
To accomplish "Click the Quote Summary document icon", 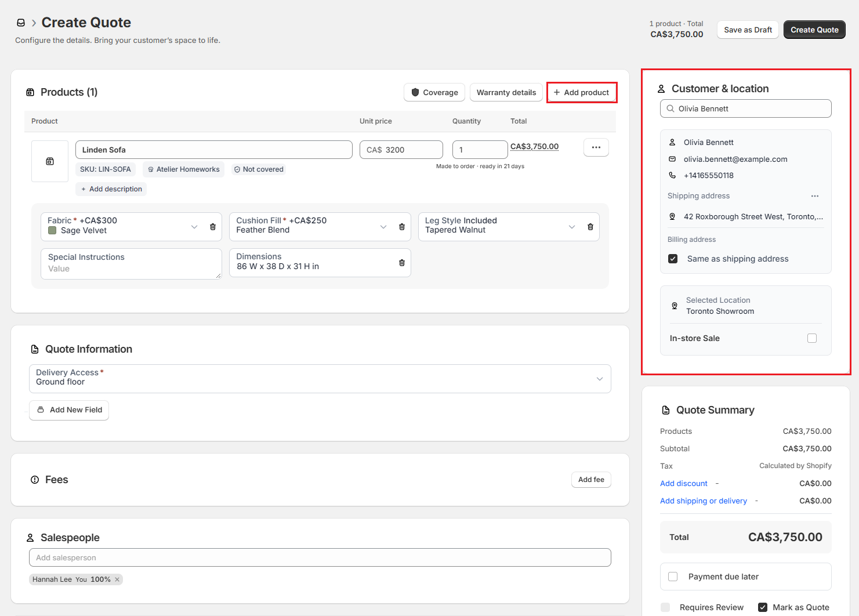I will tap(666, 410).
